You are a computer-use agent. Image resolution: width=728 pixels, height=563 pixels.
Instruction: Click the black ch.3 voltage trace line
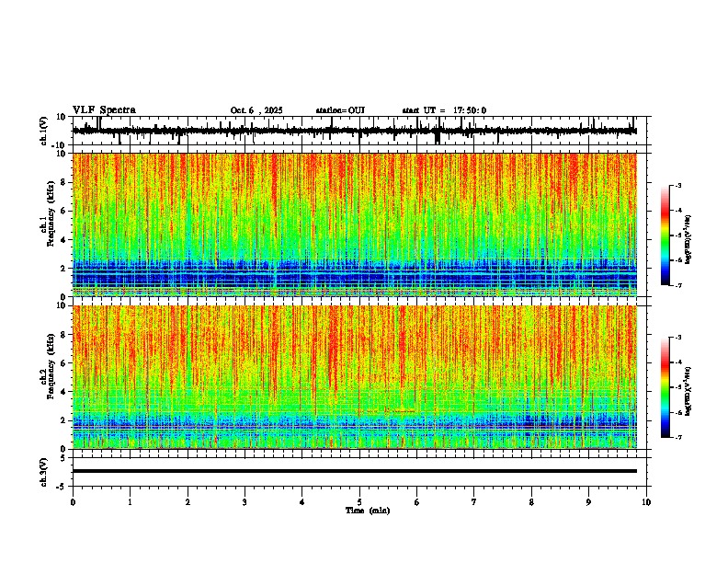pyautogui.click(x=355, y=471)
